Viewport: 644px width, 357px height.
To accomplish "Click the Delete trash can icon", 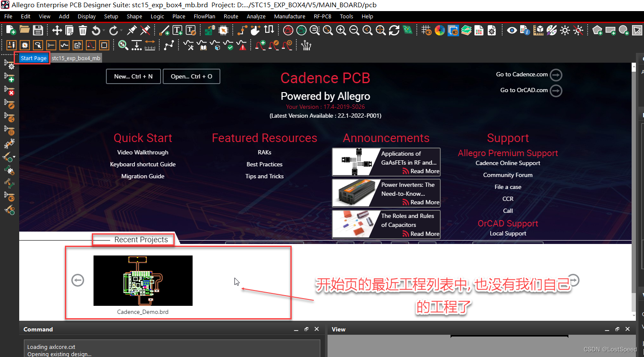I will point(83,30).
